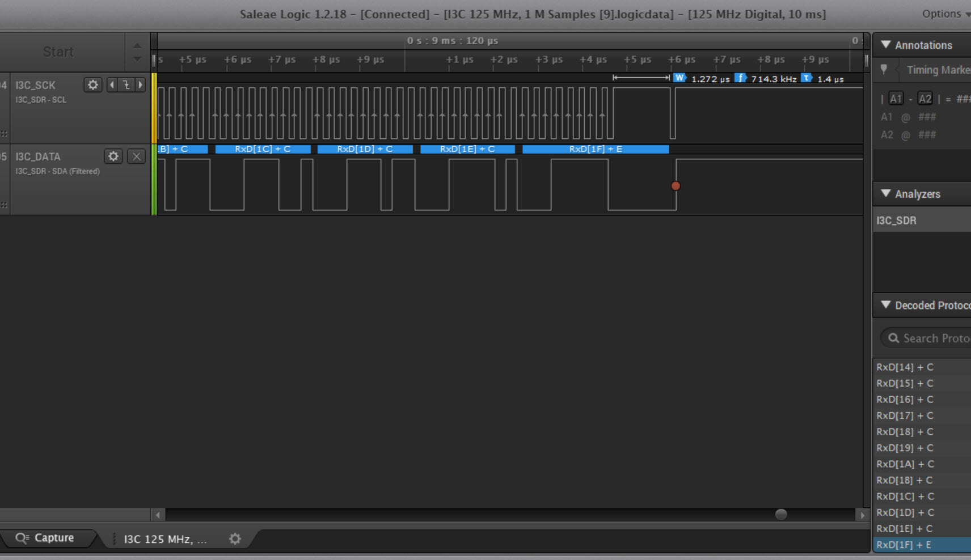Collapse the Annotations panel
The image size is (971, 560).
point(886,45)
